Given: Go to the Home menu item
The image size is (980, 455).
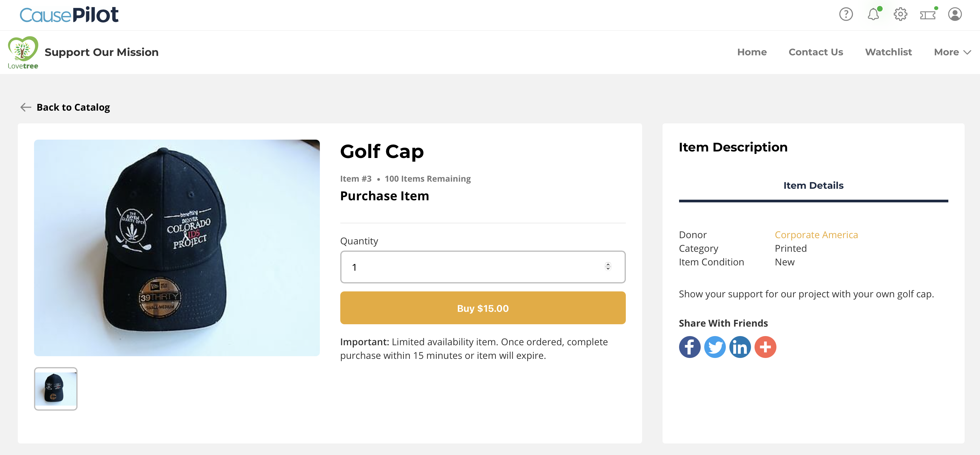Looking at the screenshot, I should pyautogui.click(x=752, y=52).
